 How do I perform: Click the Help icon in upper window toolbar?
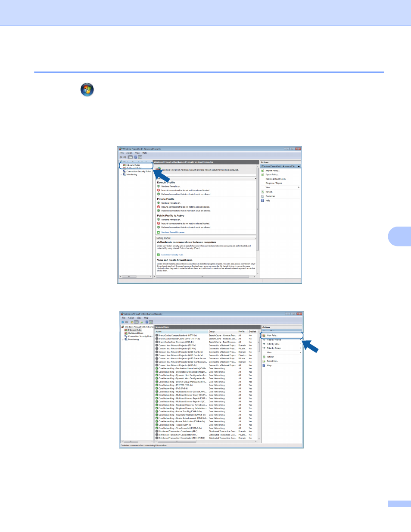point(136,157)
